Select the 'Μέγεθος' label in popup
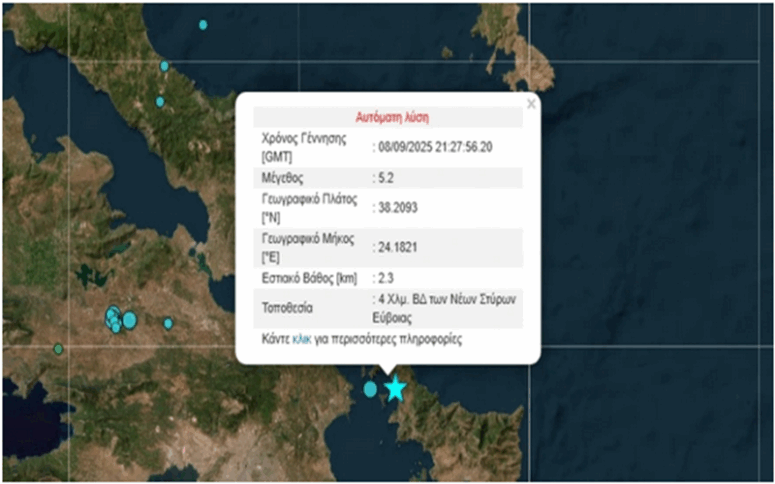The height and width of the screenshot is (484, 775). pos(285,178)
